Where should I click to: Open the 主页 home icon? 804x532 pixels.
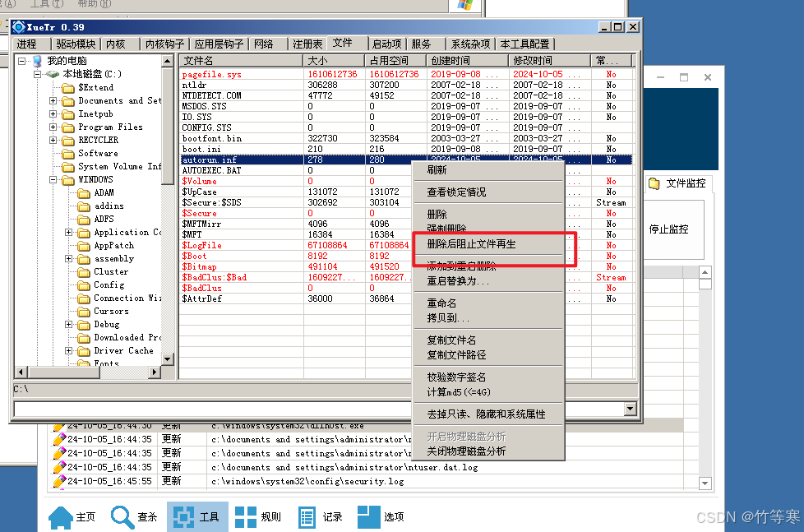(61, 516)
